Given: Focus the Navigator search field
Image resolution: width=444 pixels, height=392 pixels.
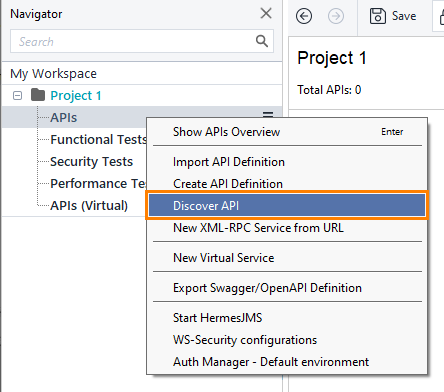Looking at the screenshot, I should pos(142,41).
